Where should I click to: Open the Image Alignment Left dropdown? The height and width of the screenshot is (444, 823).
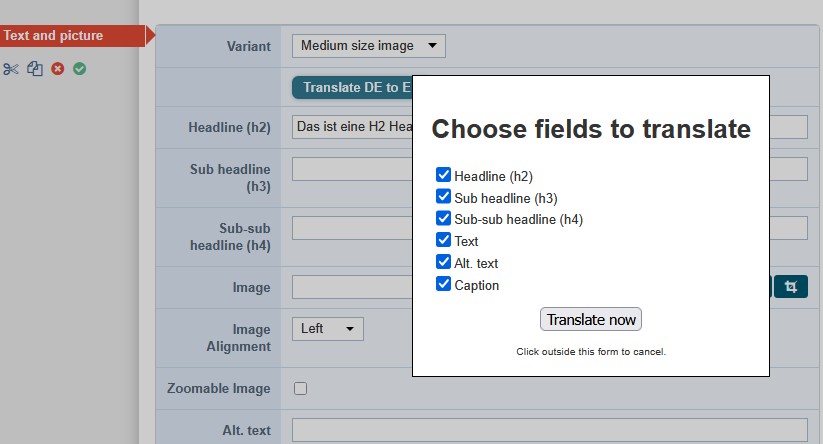coord(328,329)
